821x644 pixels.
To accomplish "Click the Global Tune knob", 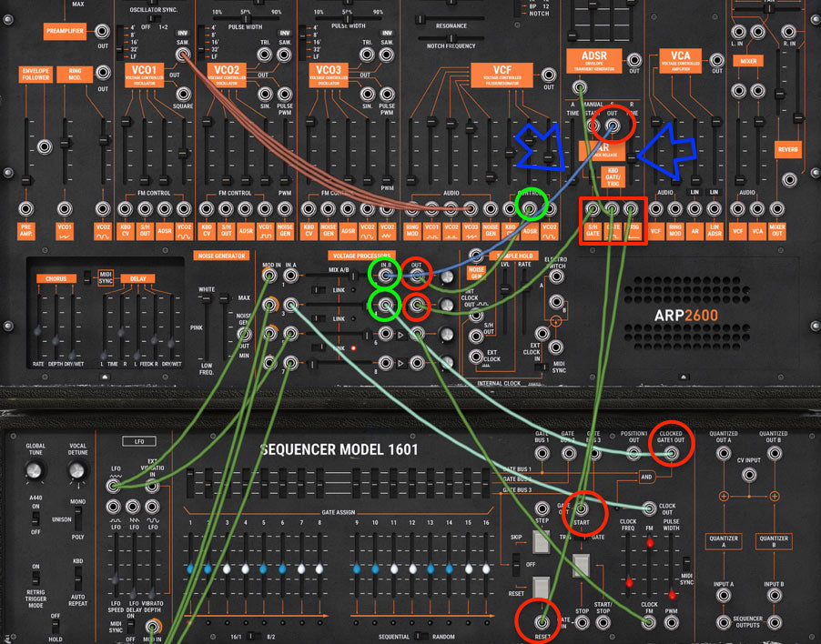I will click(x=34, y=471).
